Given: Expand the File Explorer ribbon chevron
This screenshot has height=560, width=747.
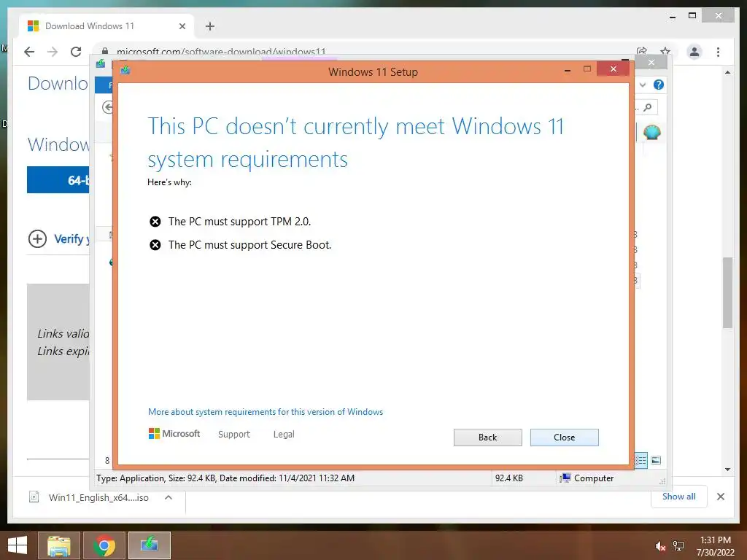Looking at the screenshot, I should (x=643, y=85).
